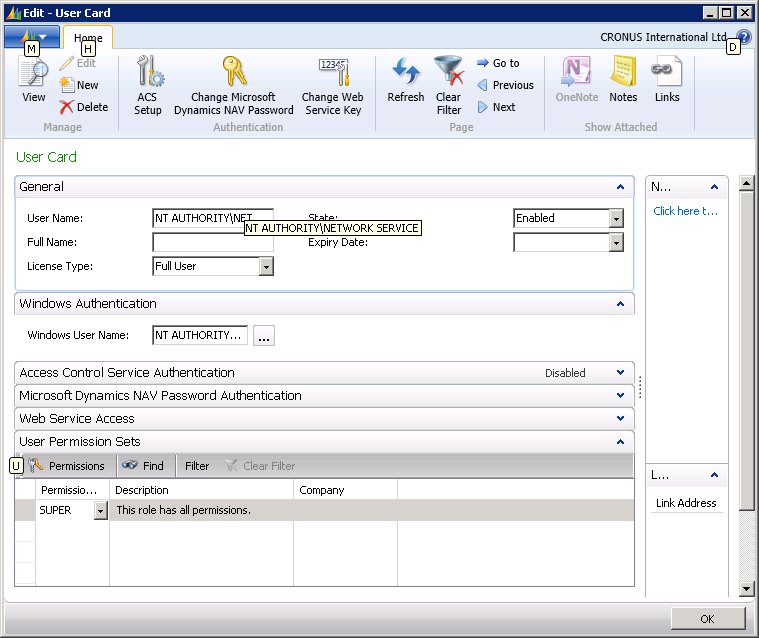Collapse the Windows Authentication section
759x638 pixels.
tap(620, 304)
